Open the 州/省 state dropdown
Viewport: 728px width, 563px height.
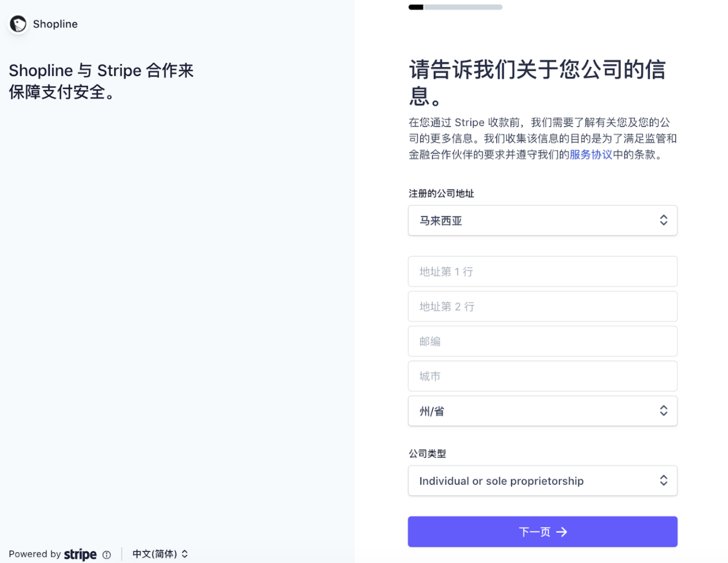(x=542, y=411)
